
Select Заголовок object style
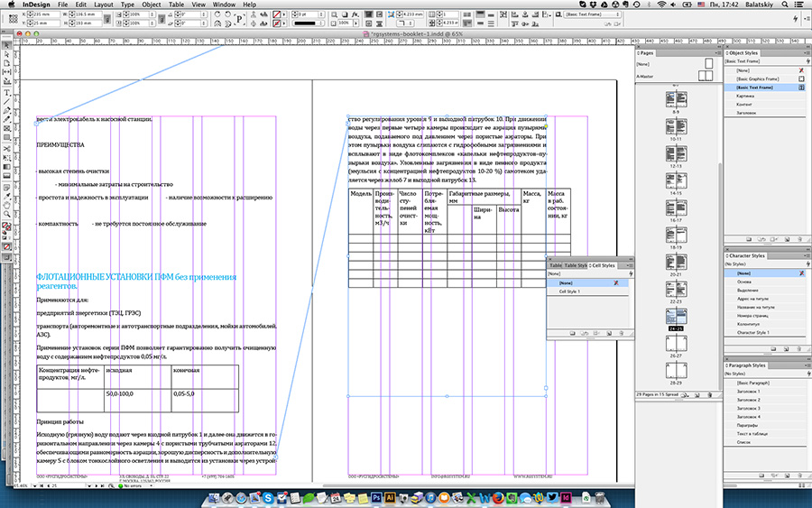(764, 113)
